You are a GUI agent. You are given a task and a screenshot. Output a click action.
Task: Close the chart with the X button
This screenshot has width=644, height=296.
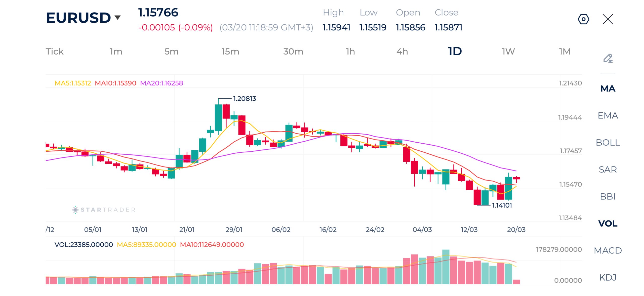608,19
